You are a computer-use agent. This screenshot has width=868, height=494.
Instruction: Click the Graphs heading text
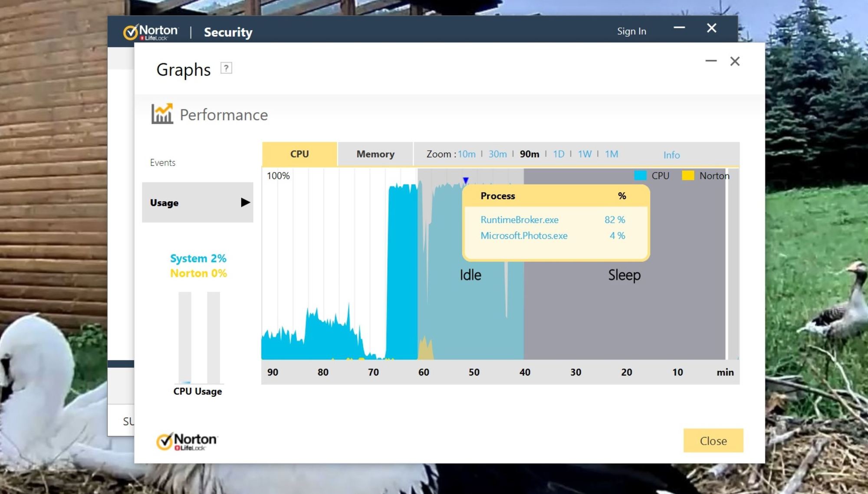pos(184,70)
